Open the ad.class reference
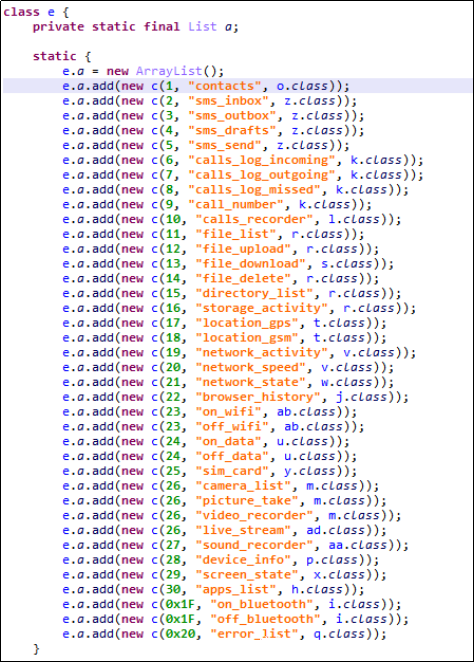 coord(336,531)
